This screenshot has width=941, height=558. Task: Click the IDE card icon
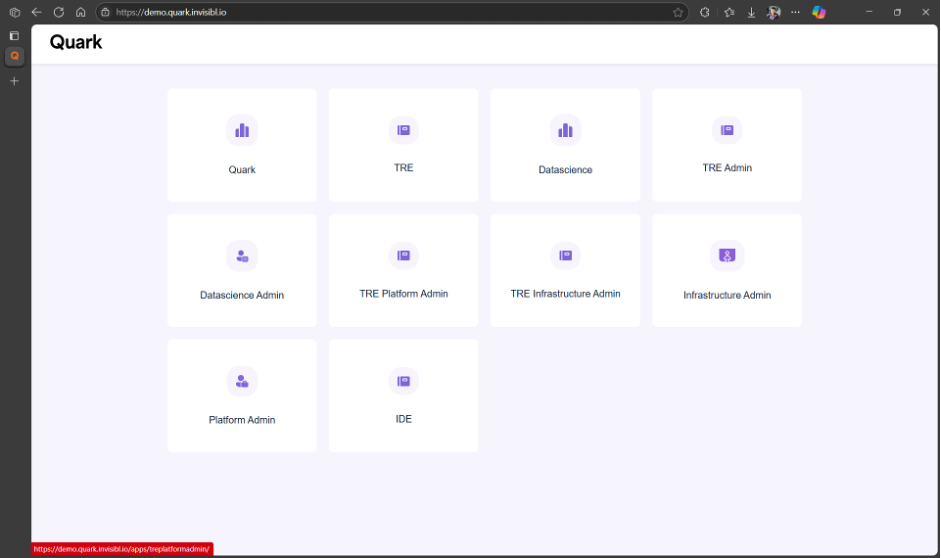click(403, 380)
